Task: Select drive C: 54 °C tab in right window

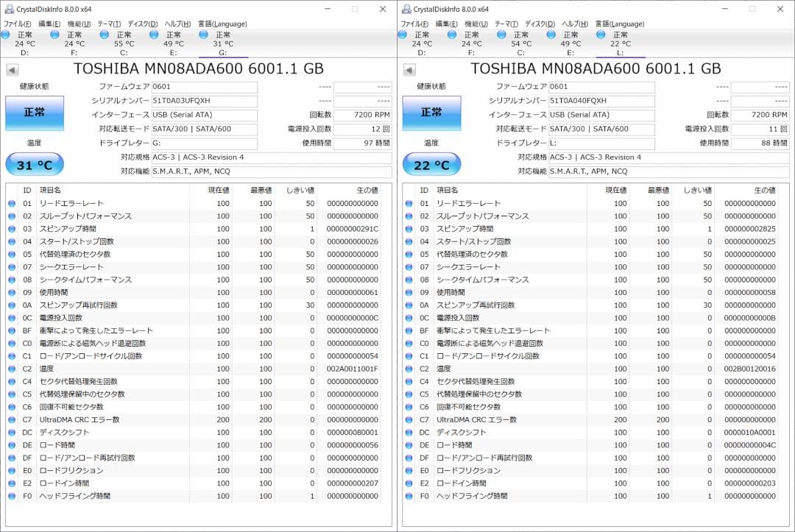Action: pyautogui.click(x=521, y=43)
